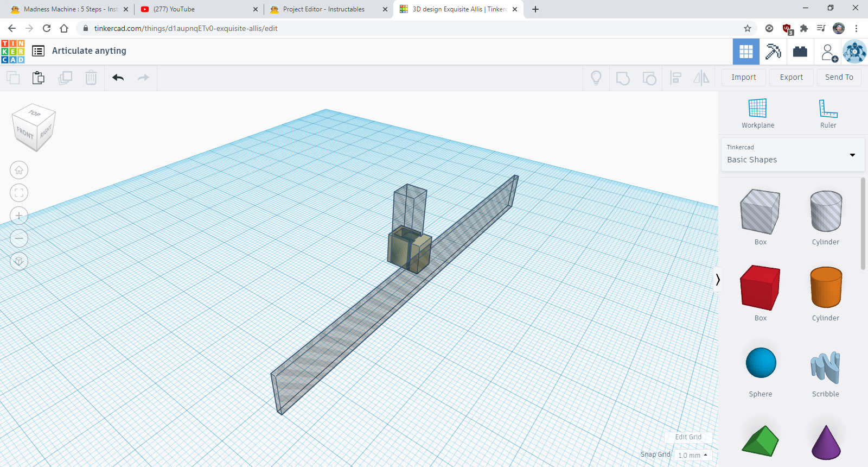Switch to 3D design grid view
Image resolution: width=868 pixels, height=467 pixels.
(x=746, y=52)
